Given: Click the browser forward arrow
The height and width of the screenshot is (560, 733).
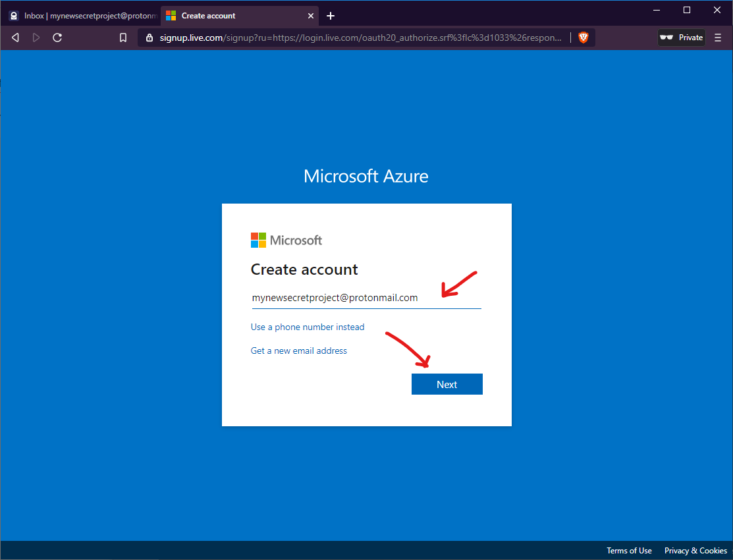Looking at the screenshot, I should [x=36, y=38].
